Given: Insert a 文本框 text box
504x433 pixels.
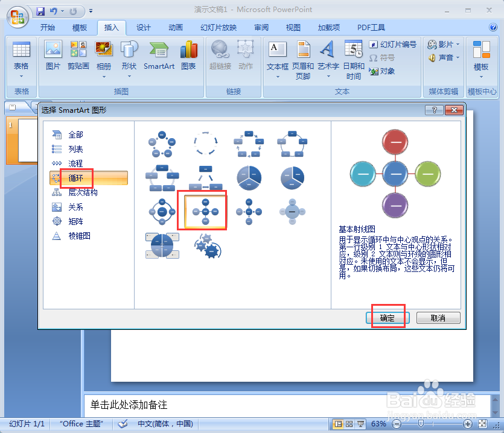Looking at the screenshot, I should (x=278, y=55).
